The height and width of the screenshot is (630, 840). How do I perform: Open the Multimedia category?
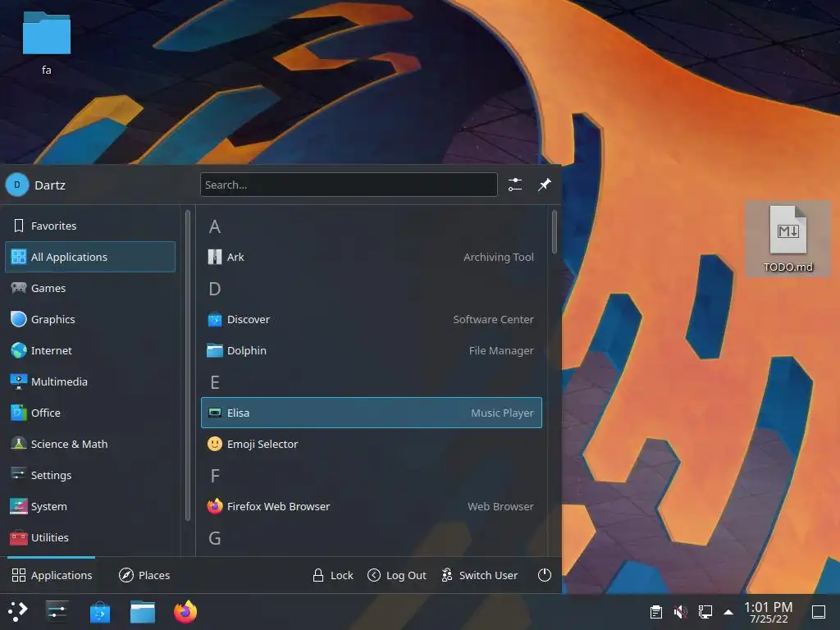90,381
